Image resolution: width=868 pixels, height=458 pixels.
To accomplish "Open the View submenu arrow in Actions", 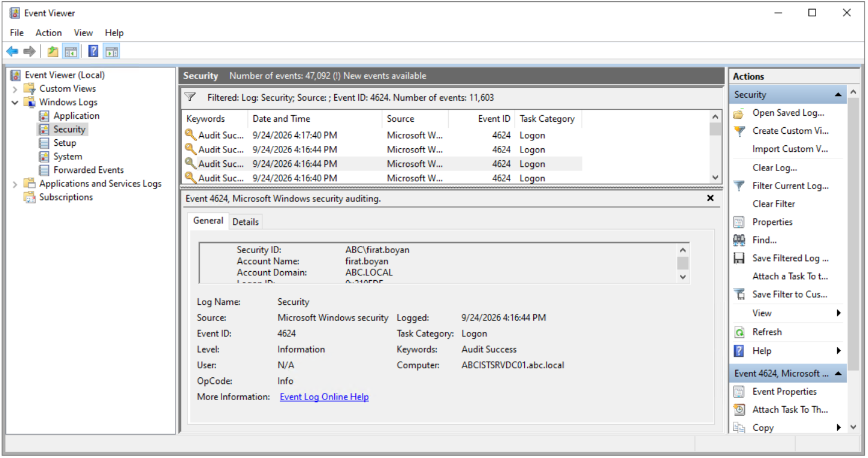I will (838, 313).
